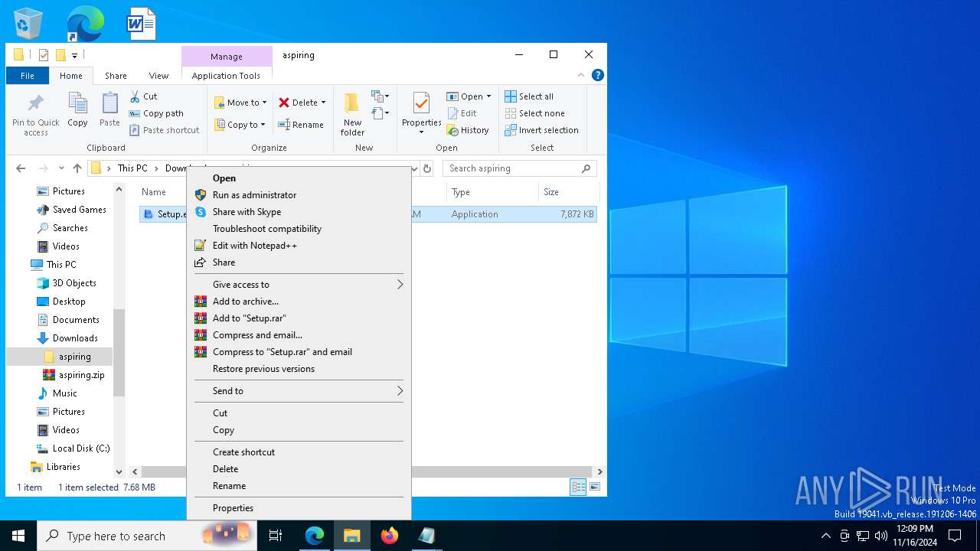Open Recycle Bin on desktop
The height and width of the screenshot is (551, 980).
pyautogui.click(x=28, y=24)
